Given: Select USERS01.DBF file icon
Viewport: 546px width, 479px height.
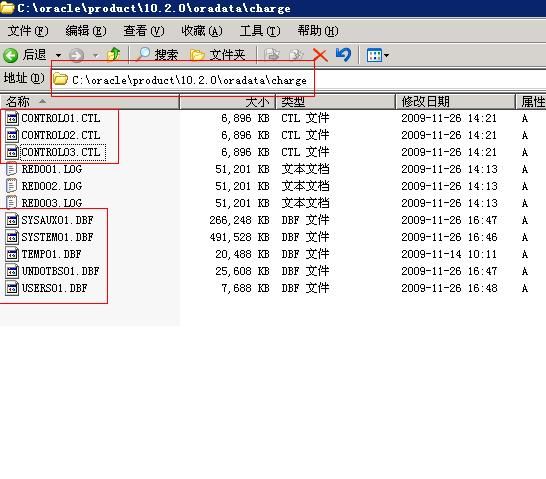Looking at the screenshot, I should tap(12, 288).
